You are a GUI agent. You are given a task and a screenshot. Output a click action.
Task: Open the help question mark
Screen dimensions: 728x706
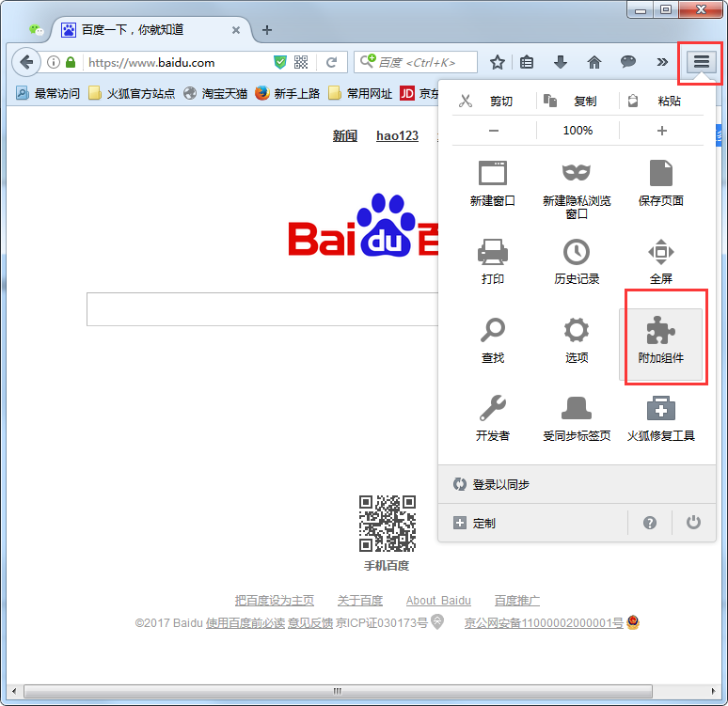pyautogui.click(x=650, y=523)
